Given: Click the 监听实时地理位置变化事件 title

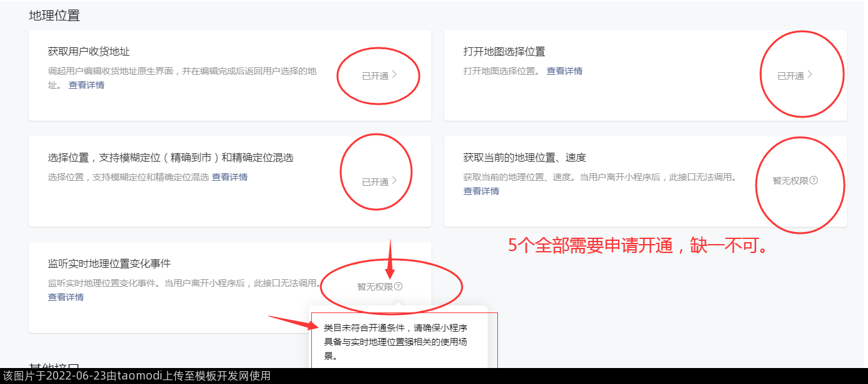Looking at the screenshot, I should click(x=109, y=263).
